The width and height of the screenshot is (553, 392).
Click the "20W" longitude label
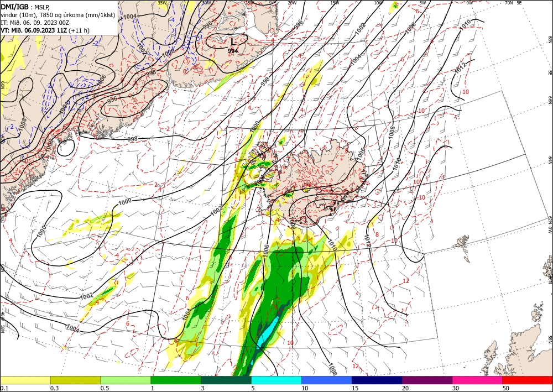pos(291,3)
